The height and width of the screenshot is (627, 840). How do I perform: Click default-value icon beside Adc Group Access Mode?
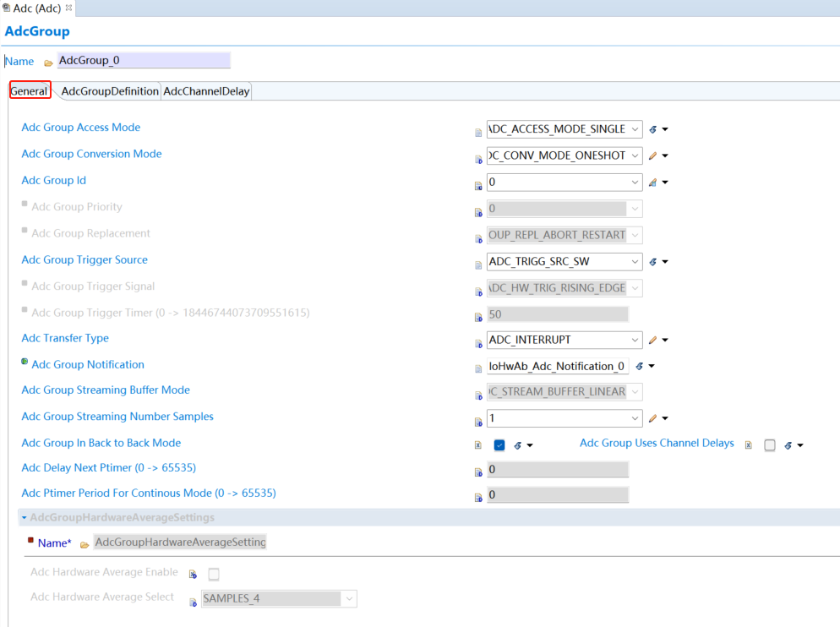(652, 130)
